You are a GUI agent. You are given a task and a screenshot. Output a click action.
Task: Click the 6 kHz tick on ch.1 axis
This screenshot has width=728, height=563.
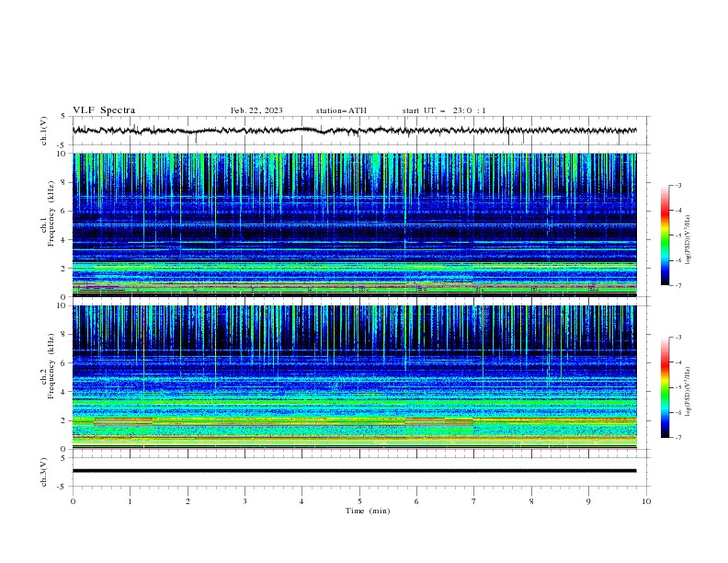(64, 211)
